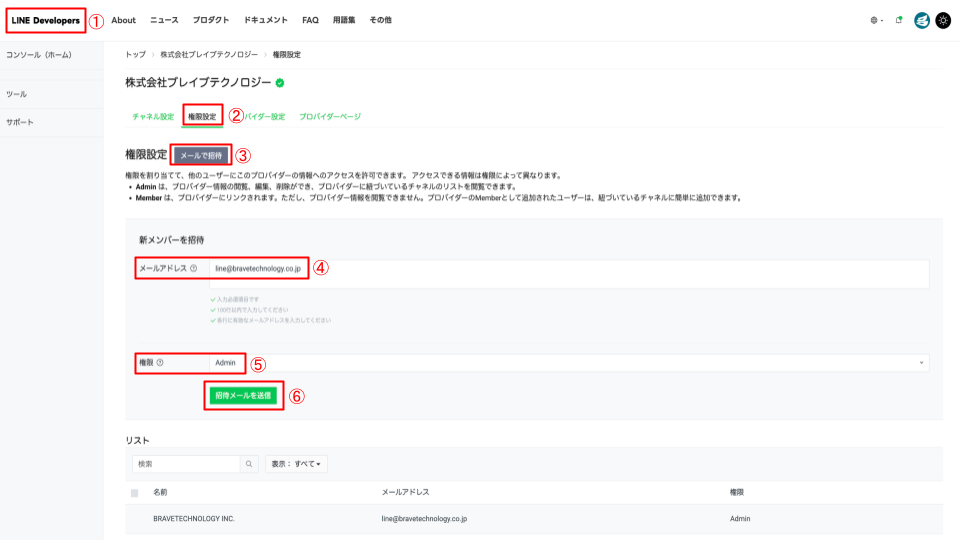This screenshot has width=960, height=540.
Task: Open the FAQ page
Action: (310, 20)
